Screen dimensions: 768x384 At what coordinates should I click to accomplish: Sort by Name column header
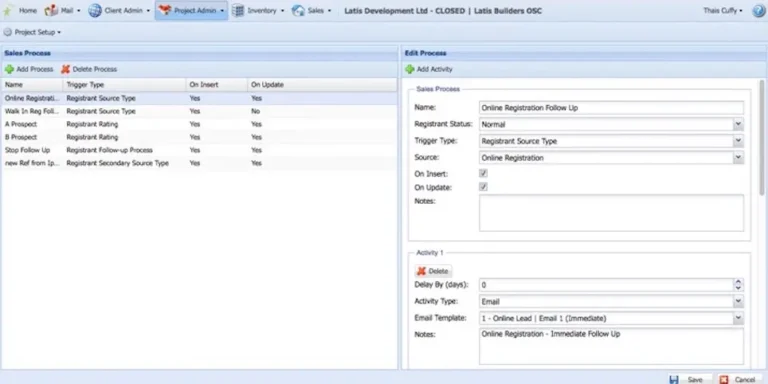[32, 85]
